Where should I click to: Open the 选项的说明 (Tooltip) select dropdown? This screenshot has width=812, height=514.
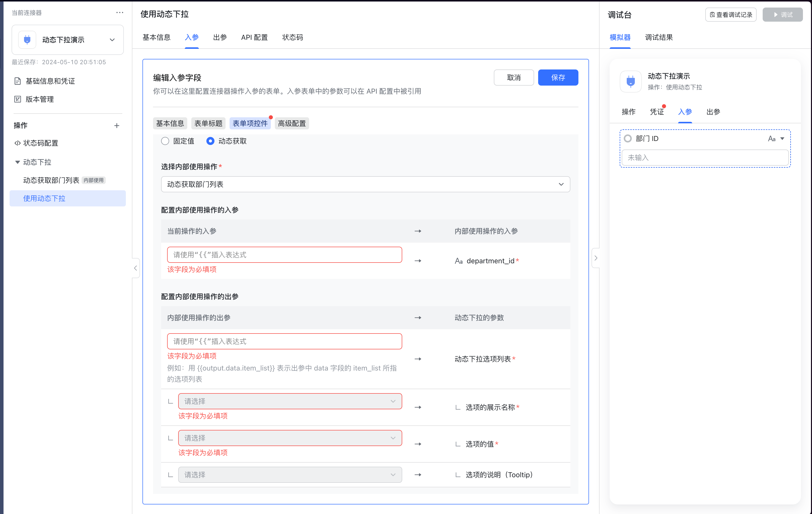290,475
